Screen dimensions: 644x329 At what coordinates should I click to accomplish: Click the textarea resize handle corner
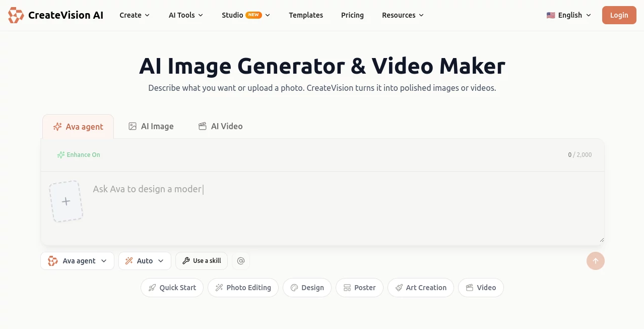[x=601, y=240]
